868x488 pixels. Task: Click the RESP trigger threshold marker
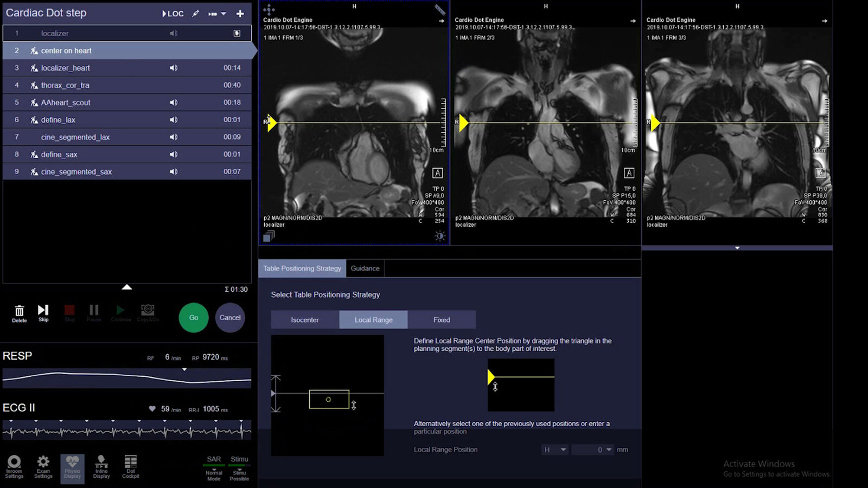[184, 369]
